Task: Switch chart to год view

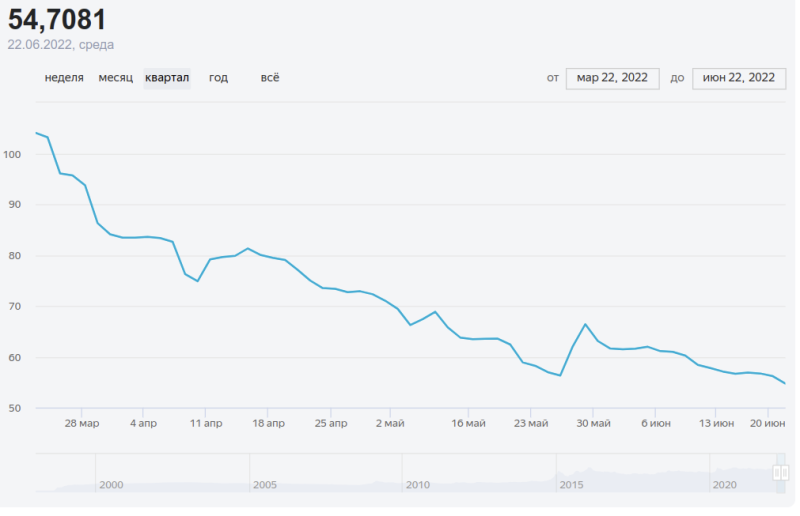Action: coord(218,78)
